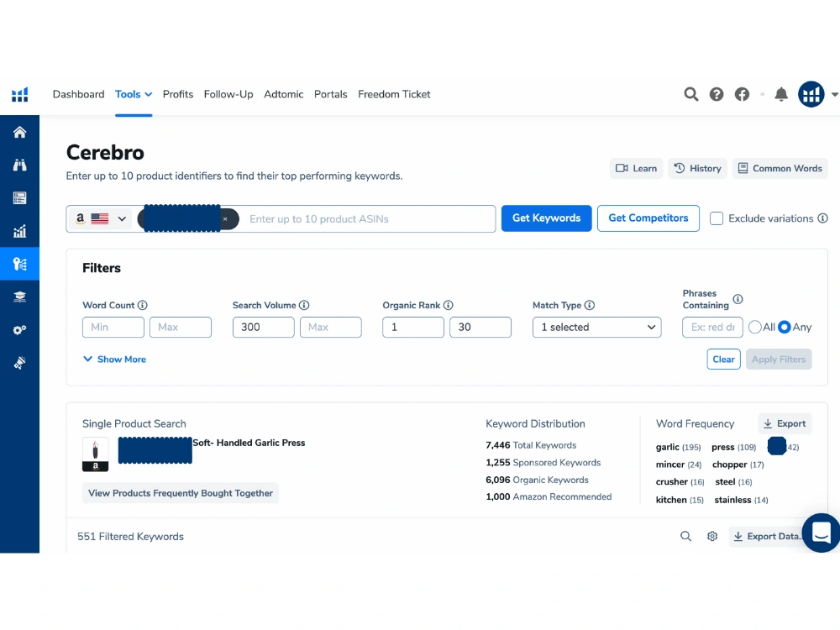Open the History button
The width and height of the screenshot is (840, 630).
pos(697,168)
